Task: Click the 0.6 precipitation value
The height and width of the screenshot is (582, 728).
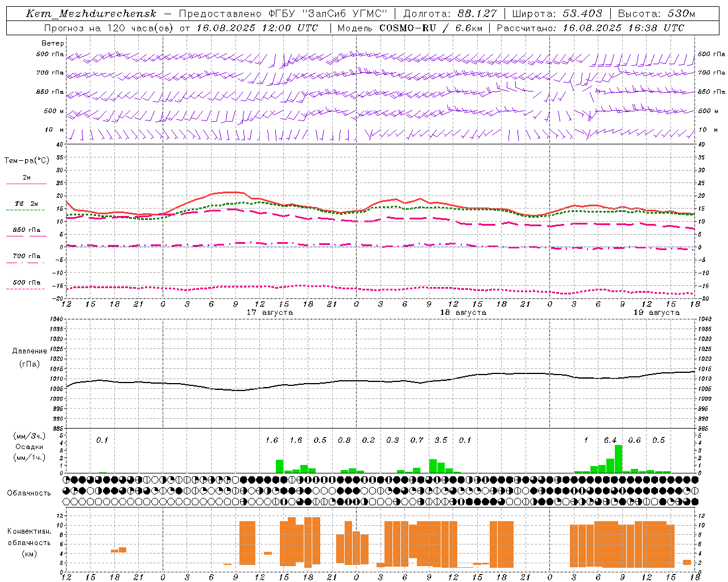Action: (x=635, y=440)
